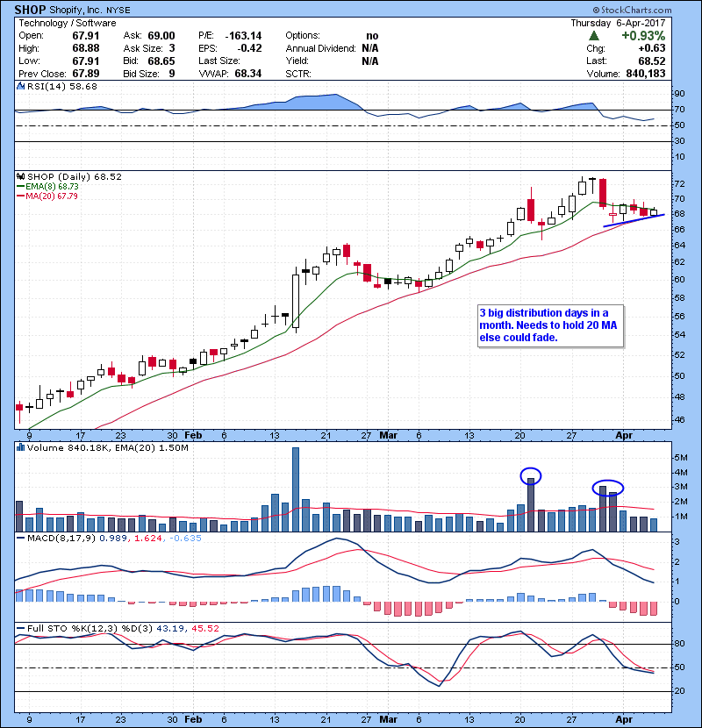The image size is (702, 728).
Task: Click the Prev Close value 67.89
Action: (x=85, y=74)
